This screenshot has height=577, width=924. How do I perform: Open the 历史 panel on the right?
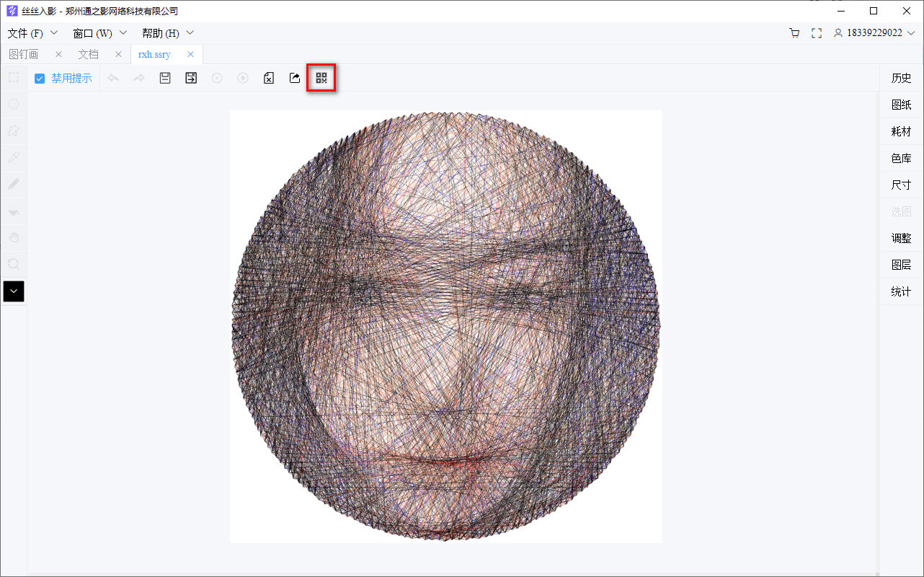coord(901,78)
